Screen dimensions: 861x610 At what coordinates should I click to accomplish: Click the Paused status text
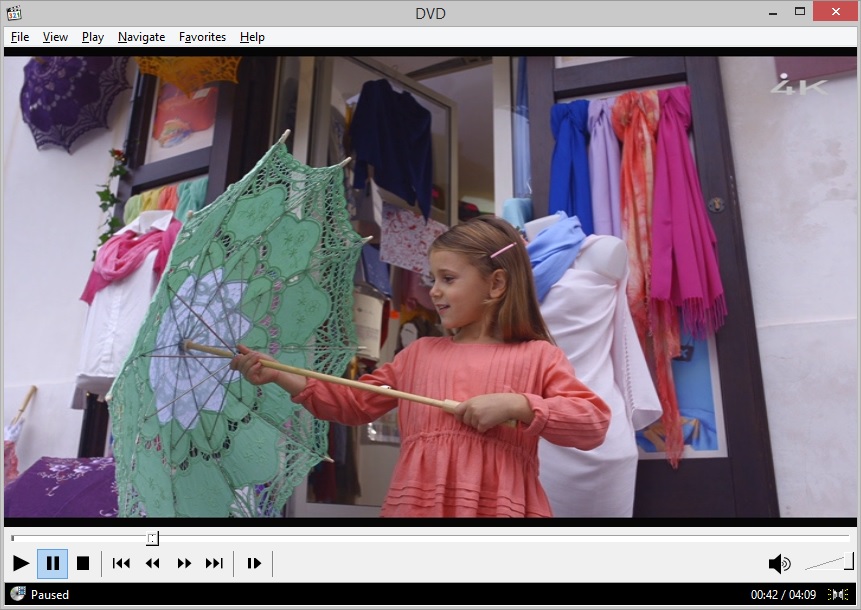(50, 595)
